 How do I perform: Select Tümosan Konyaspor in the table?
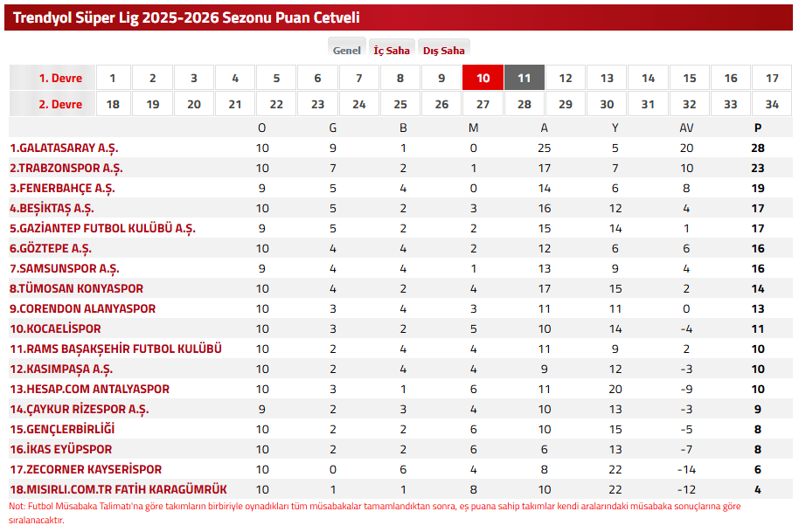coord(76,288)
